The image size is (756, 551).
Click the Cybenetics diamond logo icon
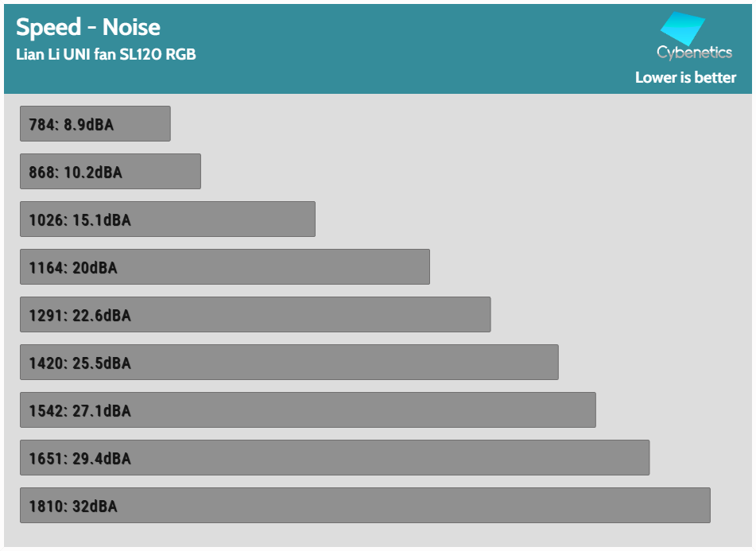coord(682,29)
